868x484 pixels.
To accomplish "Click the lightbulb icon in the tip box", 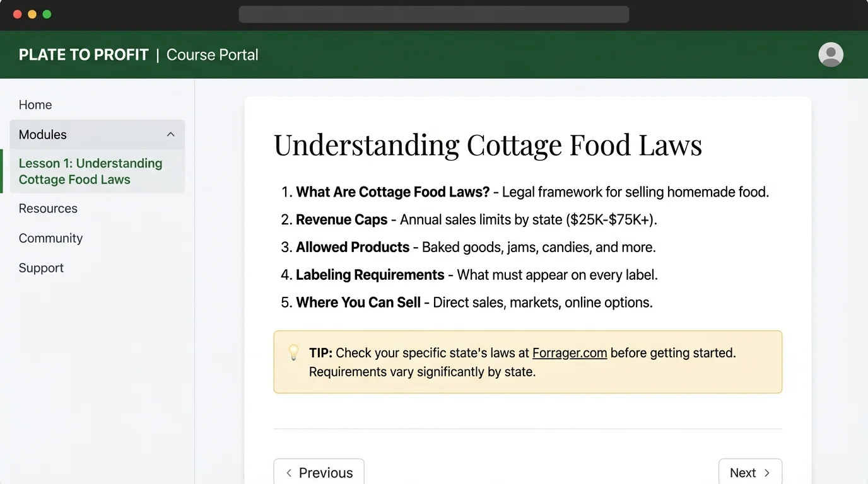I will pos(293,353).
